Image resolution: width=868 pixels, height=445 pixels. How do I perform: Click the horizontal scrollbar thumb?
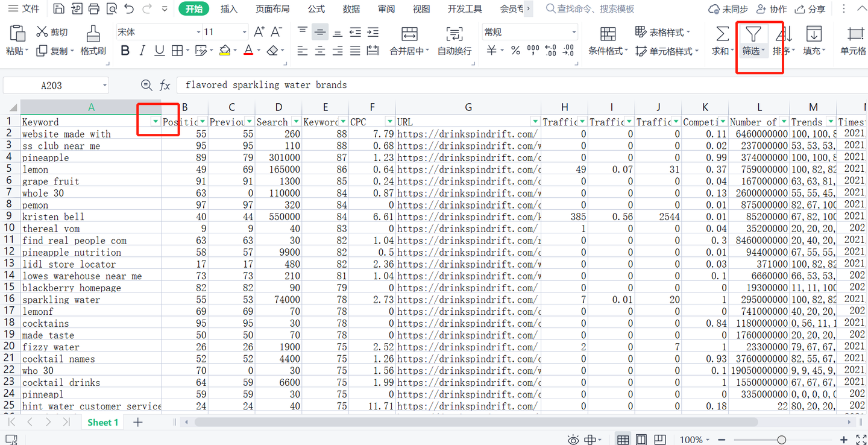(476, 422)
